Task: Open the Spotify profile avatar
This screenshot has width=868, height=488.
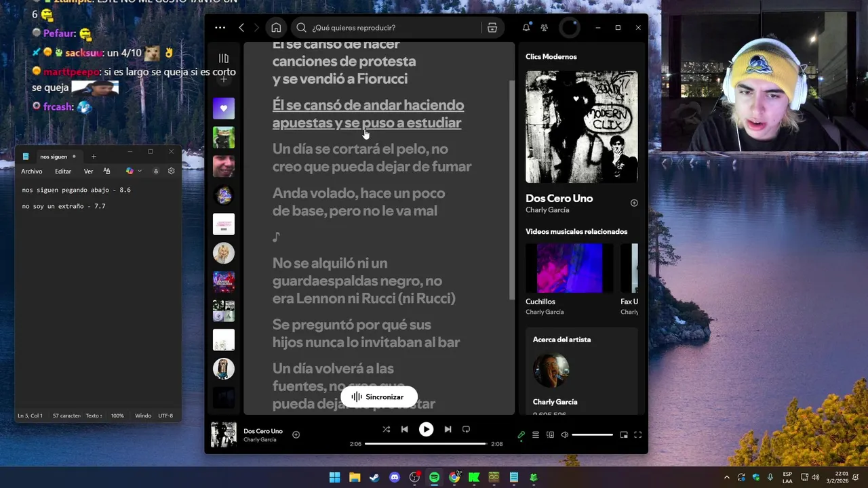Action: [x=570, y=28]
